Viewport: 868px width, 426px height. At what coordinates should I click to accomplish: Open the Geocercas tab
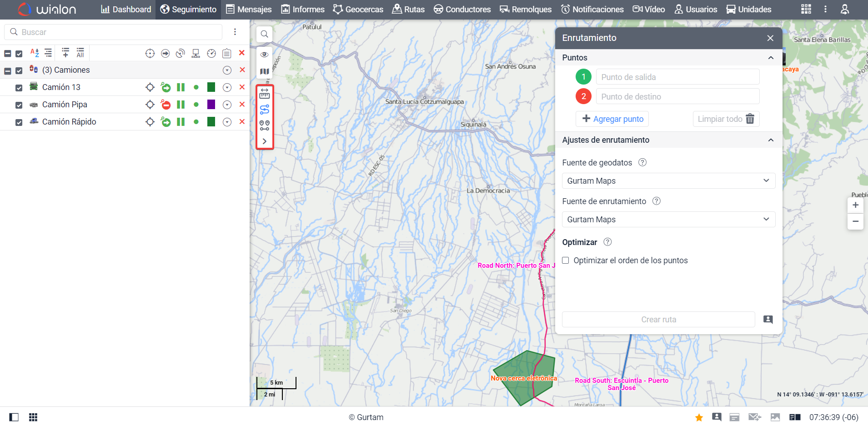(x=358, y=10)
